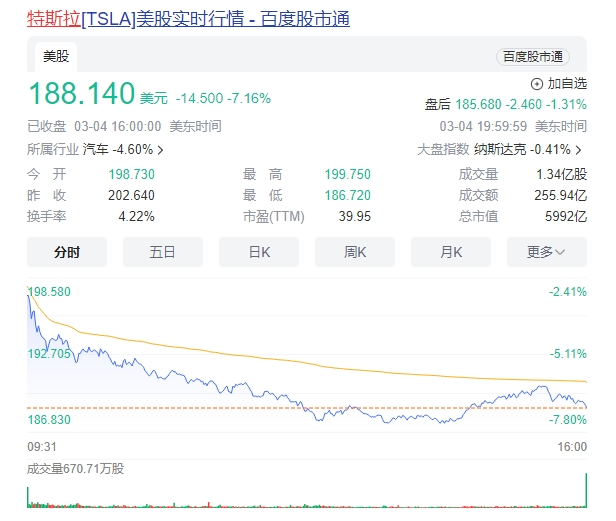Click chart axis label 192.705
The height and width of the screenshot is (521, 616).
point(49,354)
